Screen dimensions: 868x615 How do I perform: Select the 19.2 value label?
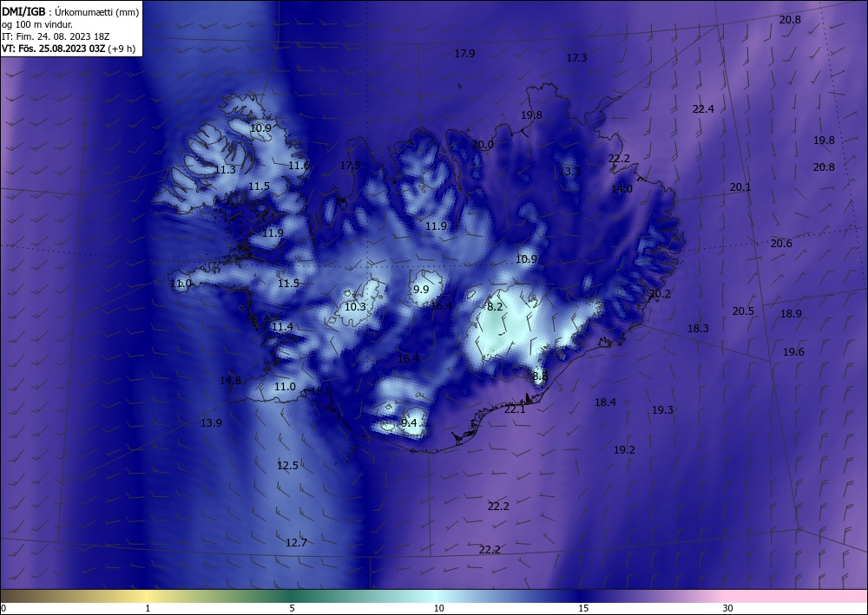click(624, 449)
